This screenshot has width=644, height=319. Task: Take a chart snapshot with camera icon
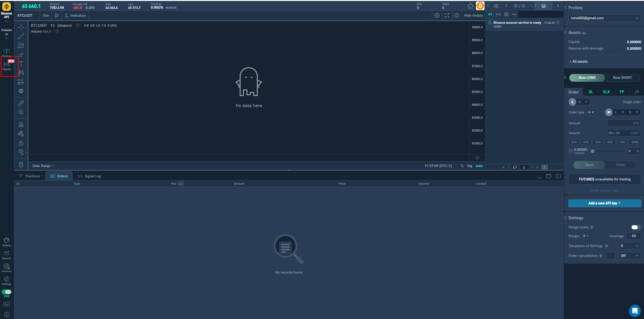[456, 15]
